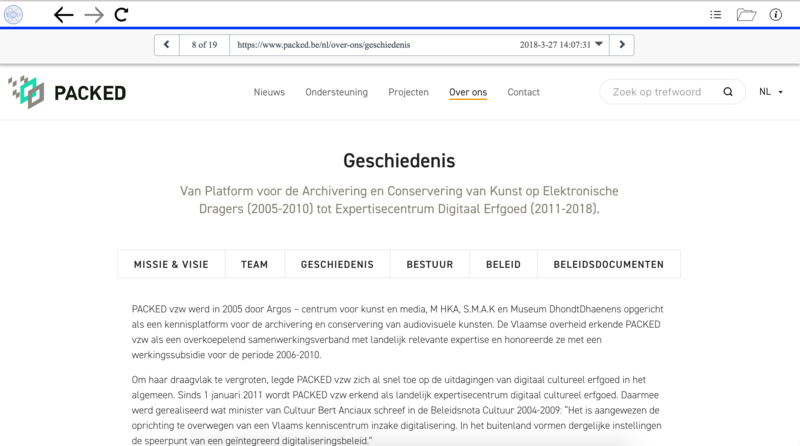Viewport: 800px width, 446px height.
Task: Open the Nieuws menu item
Action: (x=269, y=92)
